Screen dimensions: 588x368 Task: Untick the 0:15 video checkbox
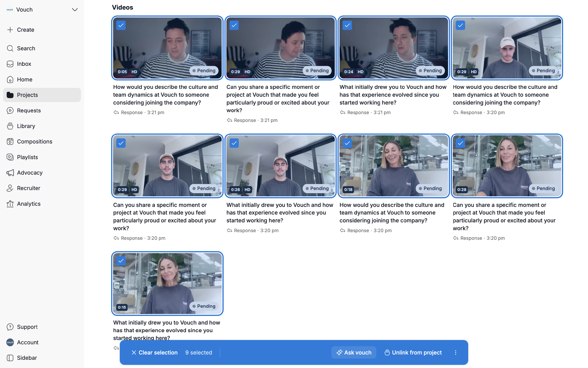point(121,261)
